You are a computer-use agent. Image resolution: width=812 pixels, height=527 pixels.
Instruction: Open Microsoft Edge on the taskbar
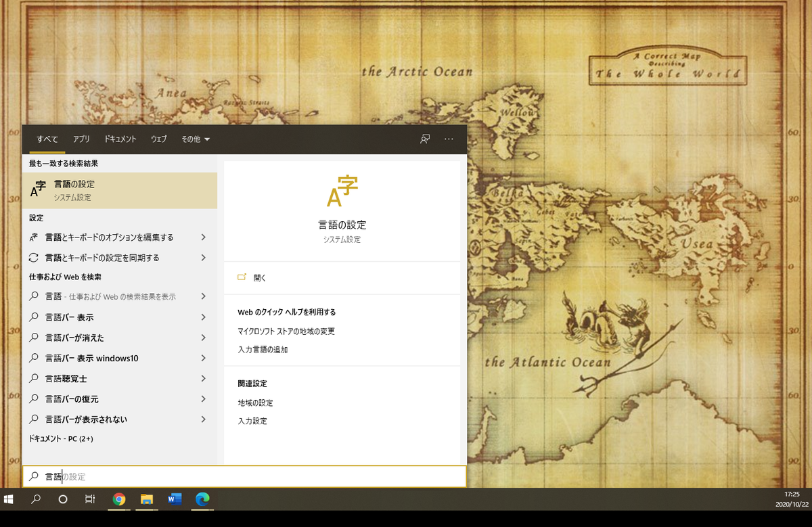202,501
